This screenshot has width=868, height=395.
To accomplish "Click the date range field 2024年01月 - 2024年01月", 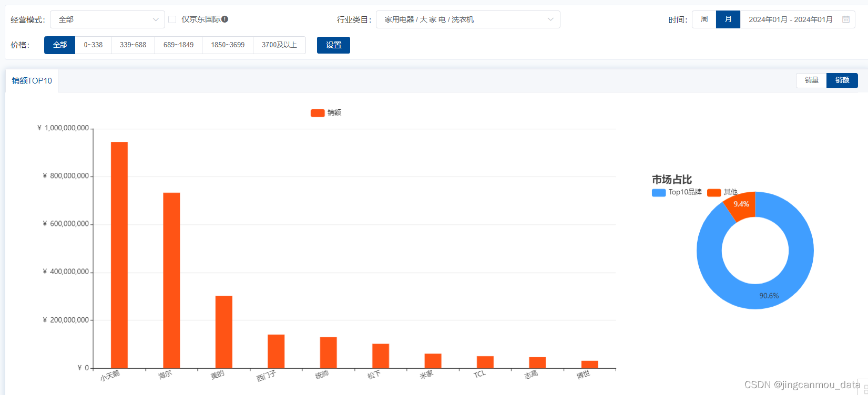I will click(x=798, y=19).
